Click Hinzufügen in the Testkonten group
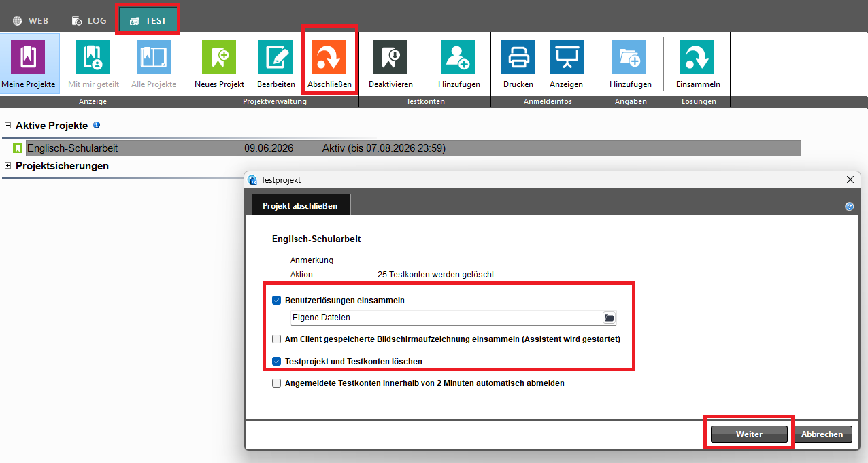This screenshot has width=868, height=463. (x=458, y=56)
